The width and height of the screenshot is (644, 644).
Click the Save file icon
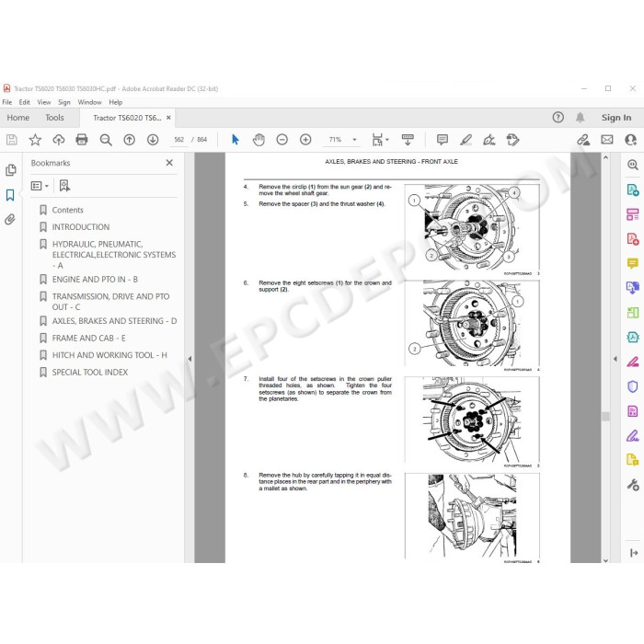point(11,140)
